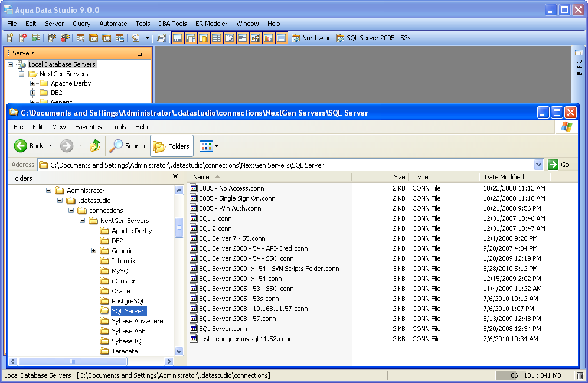Expand Generic folder in Explorer tree
The image size is (588, 383).
point(94,251)
